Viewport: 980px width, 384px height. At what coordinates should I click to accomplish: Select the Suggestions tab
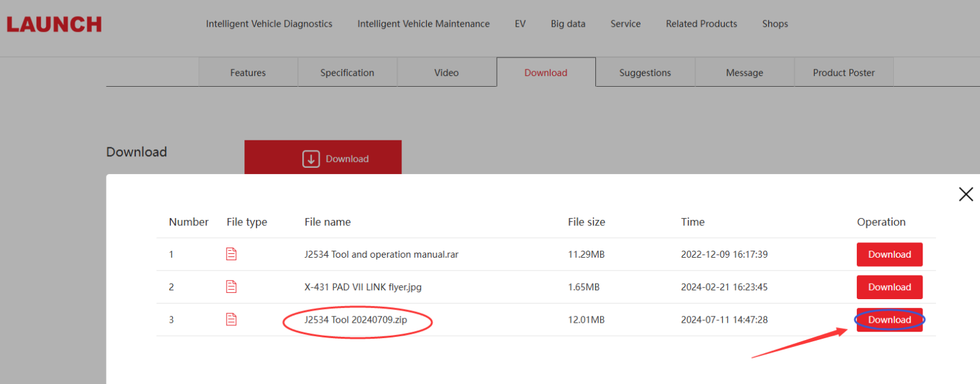[x=645, y=73]
